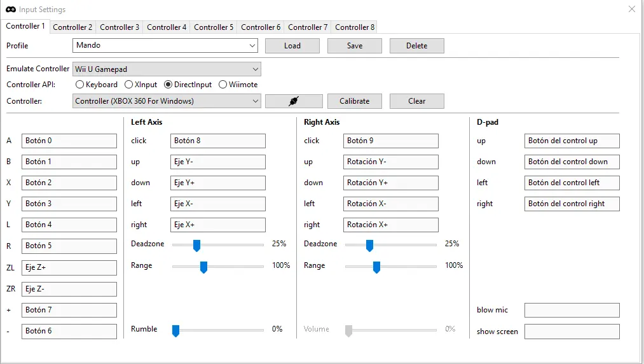Click the X button mapping field
This screenshot has height=364, width=644.
click(69, 183)
